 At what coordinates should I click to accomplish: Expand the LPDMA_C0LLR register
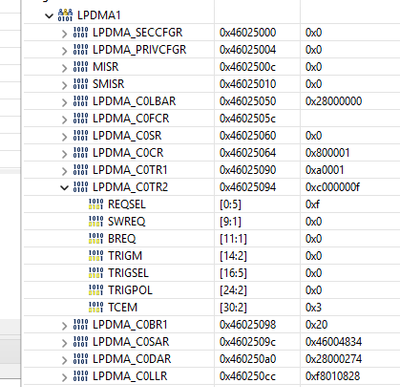64,377
